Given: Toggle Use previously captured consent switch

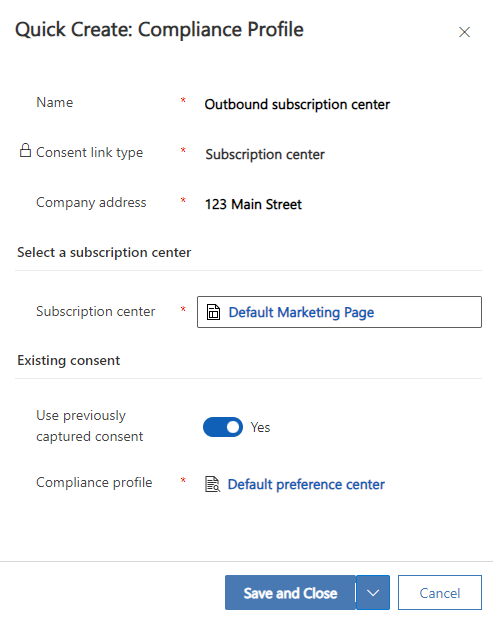Looking at the screenshot, I should [223, 427].
